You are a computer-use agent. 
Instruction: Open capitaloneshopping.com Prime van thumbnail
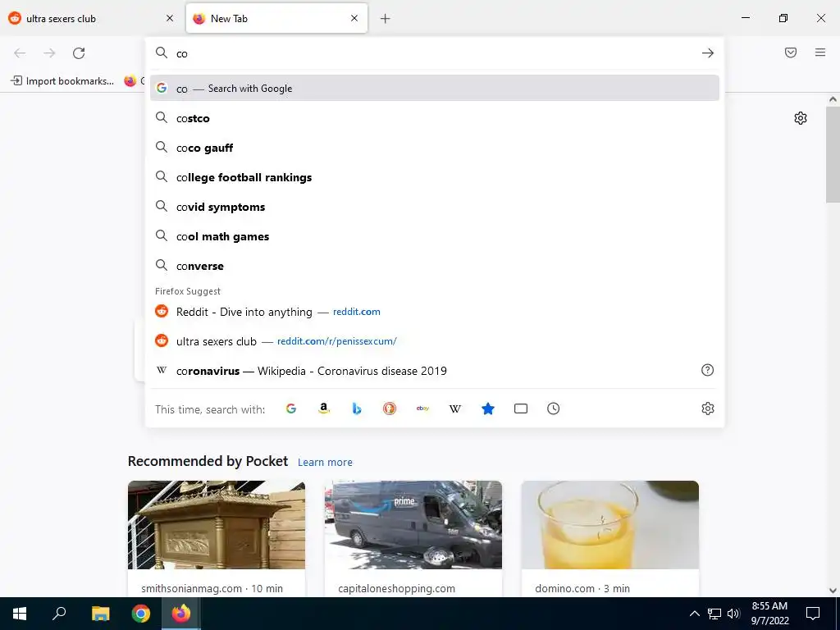[x=413, y=525]
